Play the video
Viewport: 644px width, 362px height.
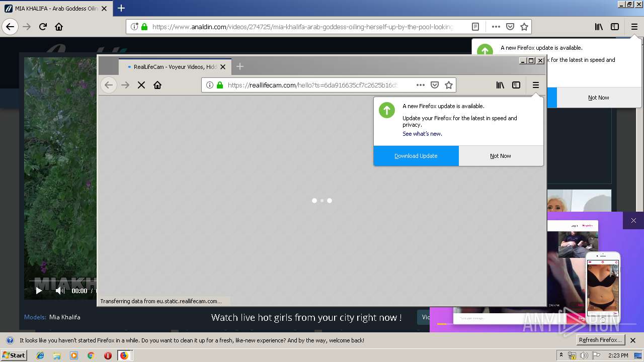pos(39,291)
